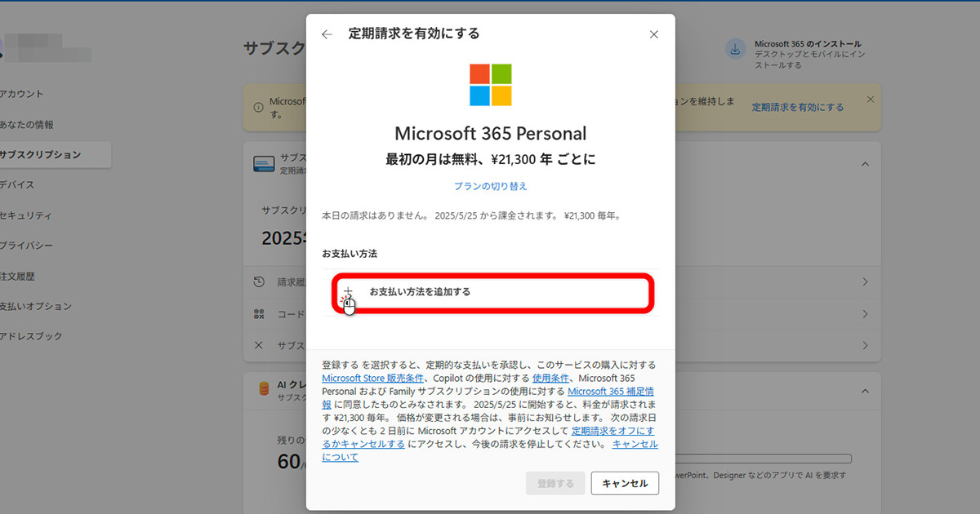Select アドレスブック in the sidebar
This screenshot has width=980, height=514.
[31, 336]
